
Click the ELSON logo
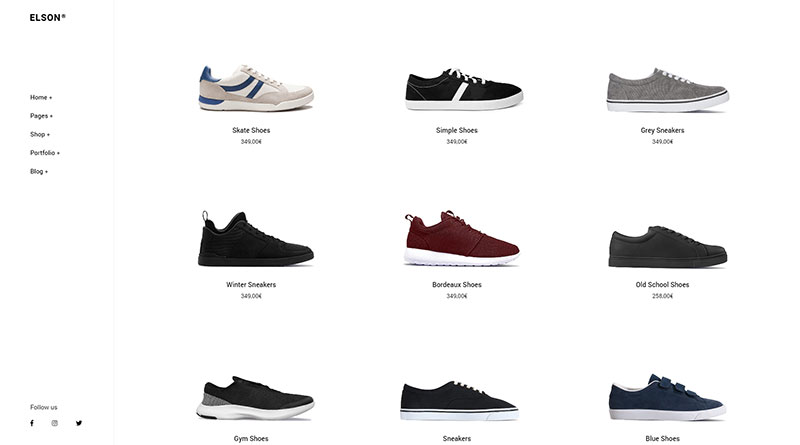(47, 17)
